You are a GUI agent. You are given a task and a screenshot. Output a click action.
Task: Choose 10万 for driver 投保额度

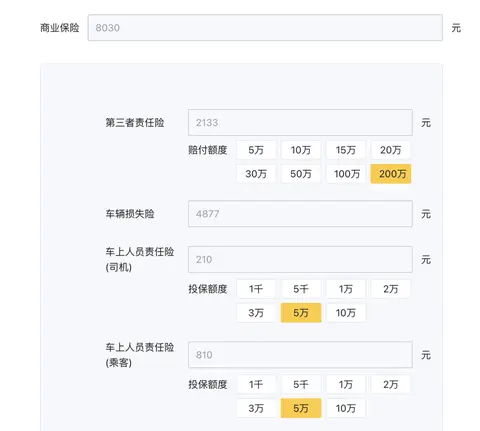coord(346,313)
